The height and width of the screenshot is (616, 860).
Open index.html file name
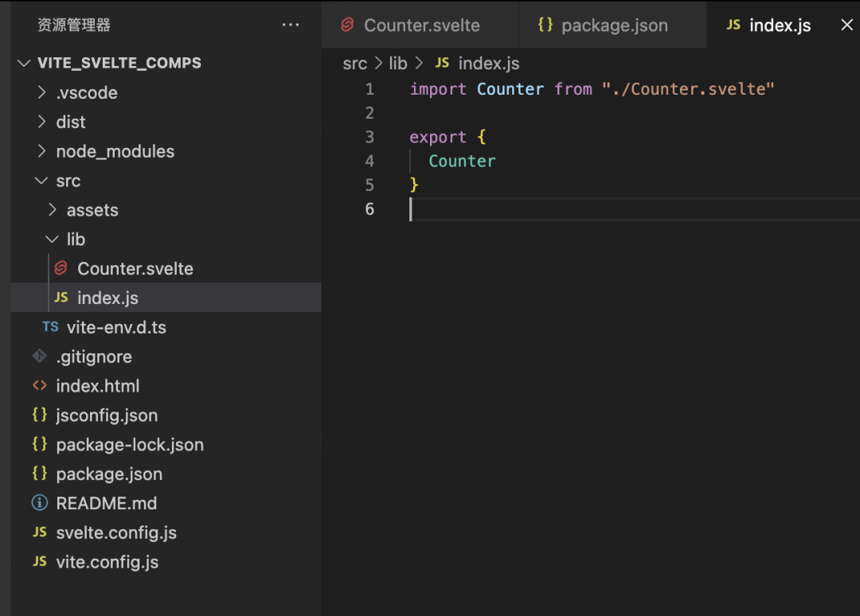click(98, 386)
